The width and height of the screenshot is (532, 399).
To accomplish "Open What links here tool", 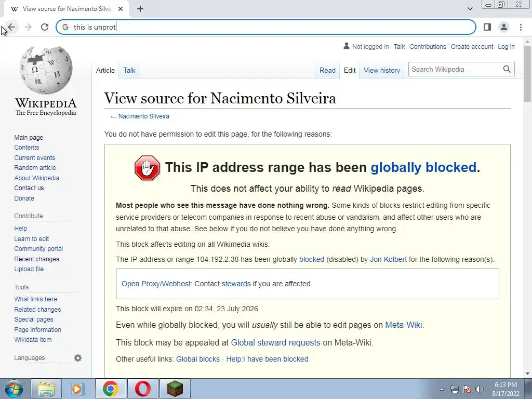I will click(35, 299).
